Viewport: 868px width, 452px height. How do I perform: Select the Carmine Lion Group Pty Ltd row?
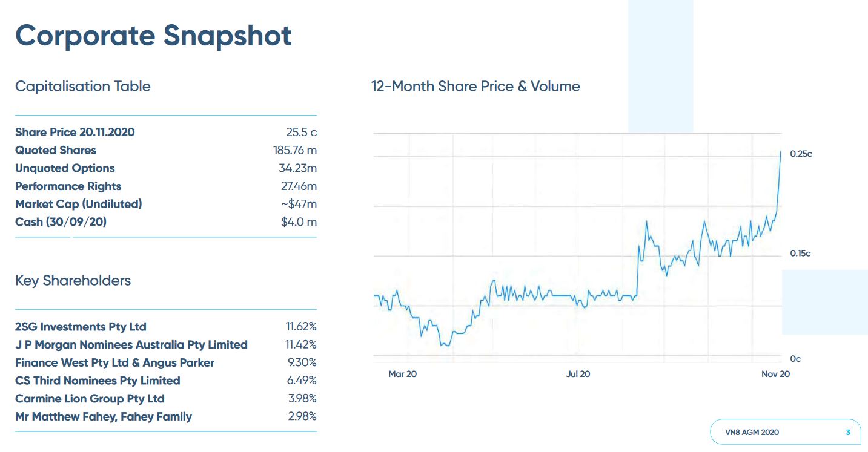90,399
